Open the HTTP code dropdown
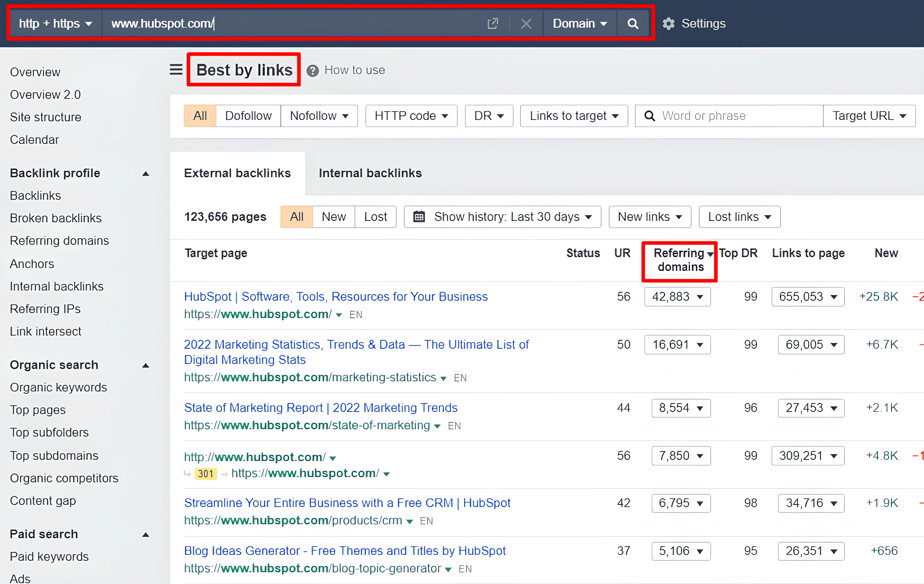Screen dimensions: 924x584 412,116
